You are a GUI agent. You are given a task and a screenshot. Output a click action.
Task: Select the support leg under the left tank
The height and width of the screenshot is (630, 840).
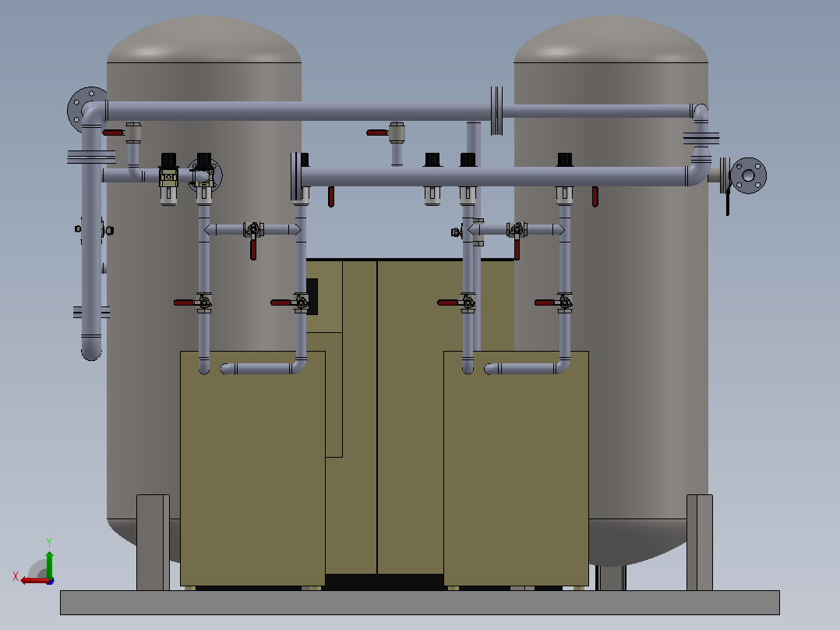click(x=153, y=543)
